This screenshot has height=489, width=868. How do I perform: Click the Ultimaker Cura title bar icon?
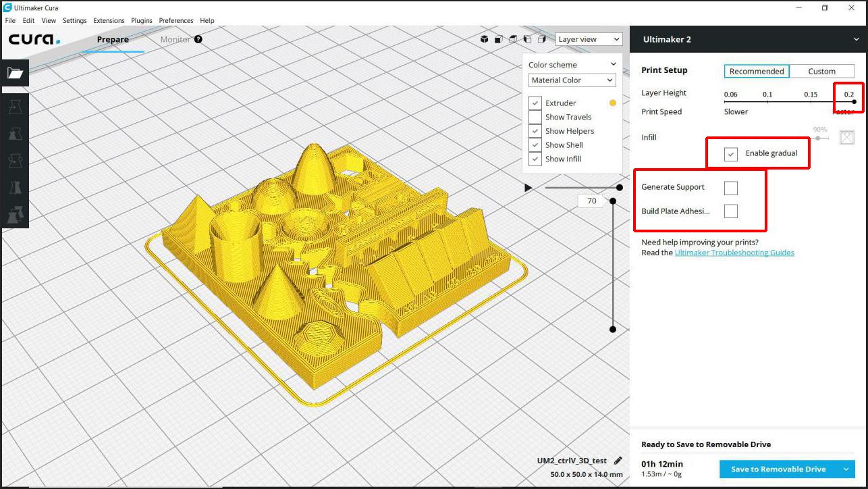pos(7,7)
